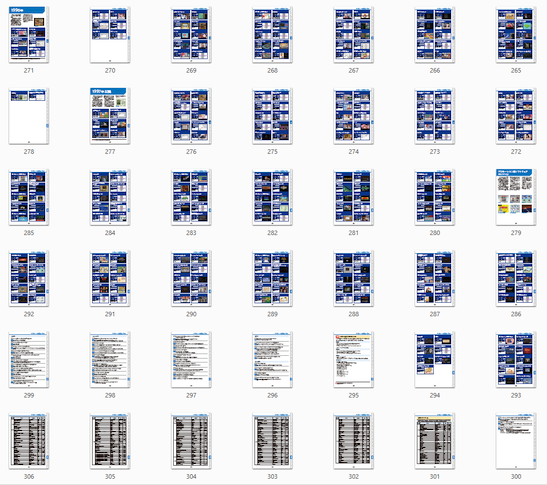Image resolution: width=547 pixels, height=485 pixels.
Task: Click page 286 thumbnail
Action: pos(516,278)
